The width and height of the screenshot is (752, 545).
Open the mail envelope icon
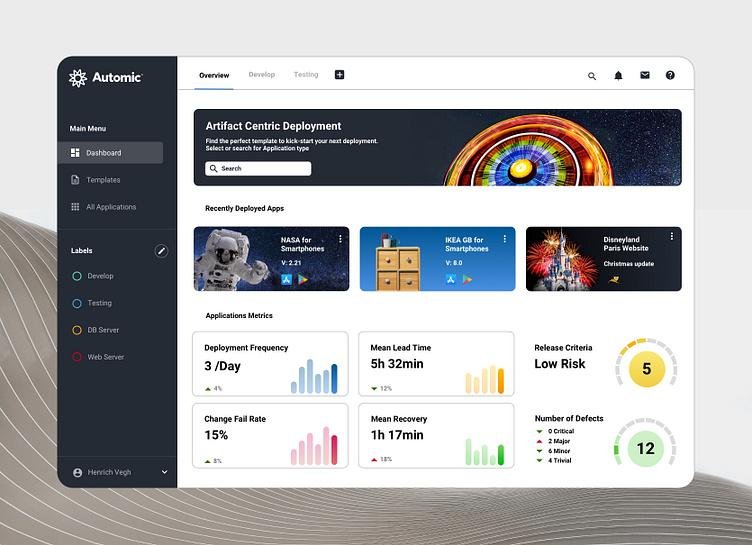pos(645,75)
